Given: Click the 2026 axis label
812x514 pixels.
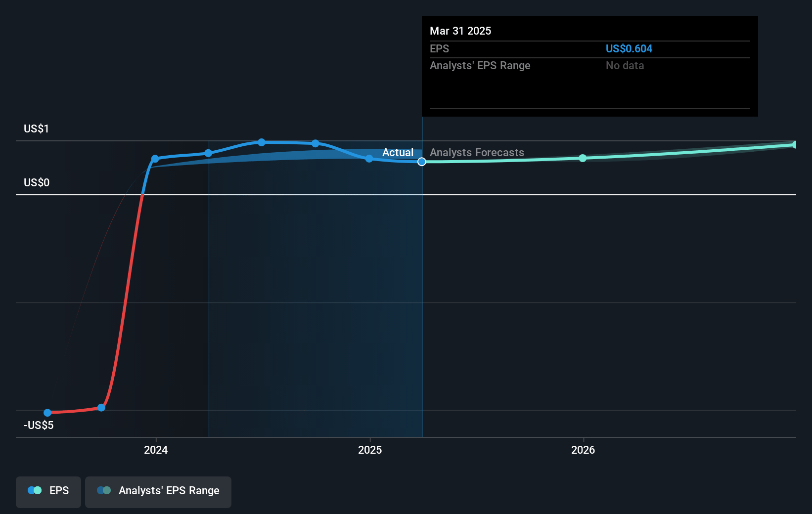Looking at the screenshot, I should click(583, 450).
